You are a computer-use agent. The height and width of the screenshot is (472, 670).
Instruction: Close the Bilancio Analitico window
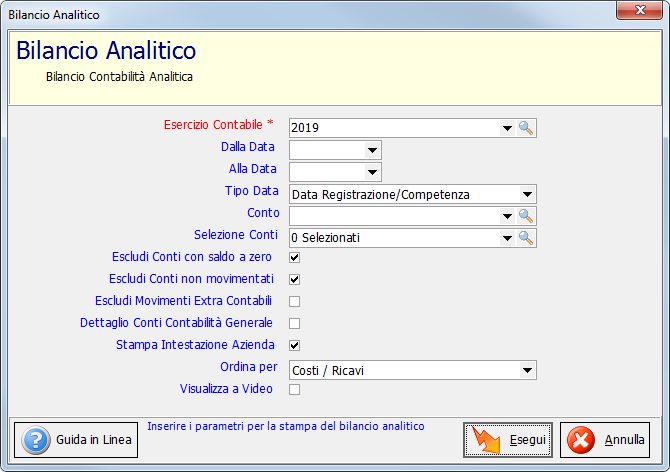[x=639, y=10]
